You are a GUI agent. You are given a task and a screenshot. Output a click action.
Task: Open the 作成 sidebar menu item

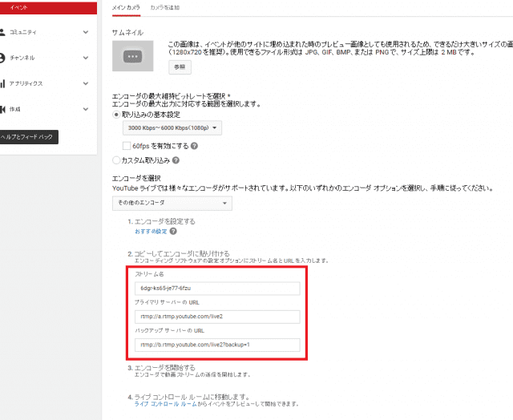click(x=15, y=109)
